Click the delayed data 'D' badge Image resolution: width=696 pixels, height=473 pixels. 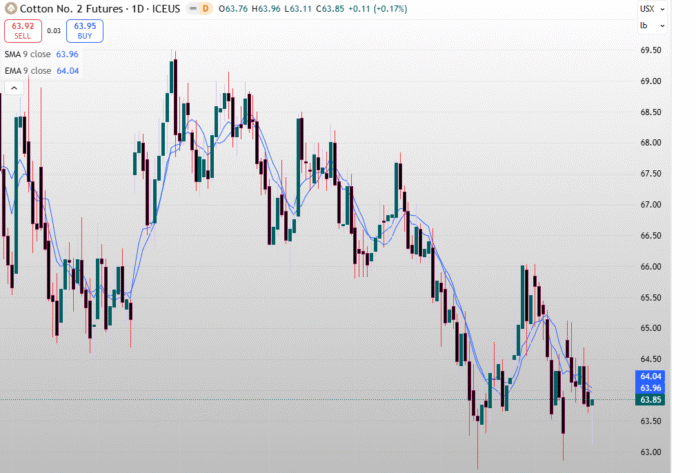coord(205,8)
